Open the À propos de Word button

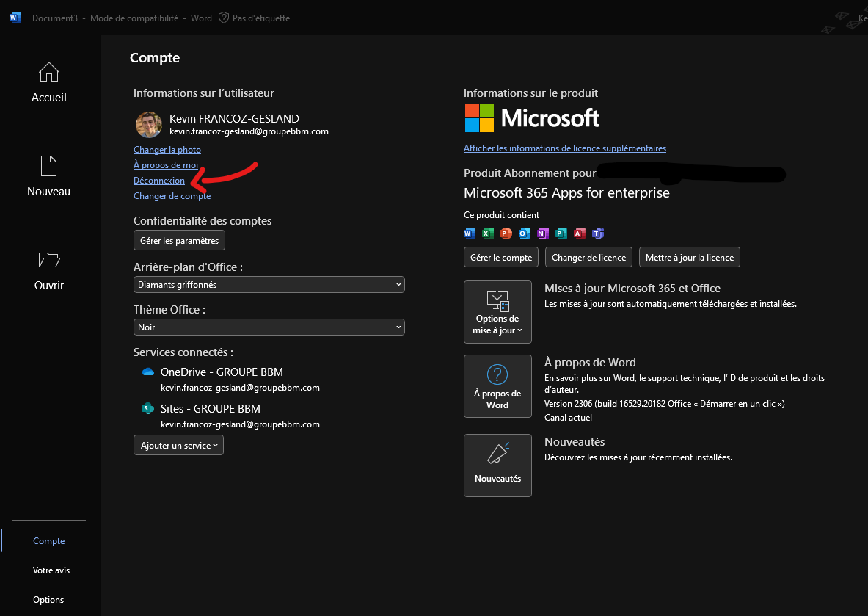(x=497, y=386)
